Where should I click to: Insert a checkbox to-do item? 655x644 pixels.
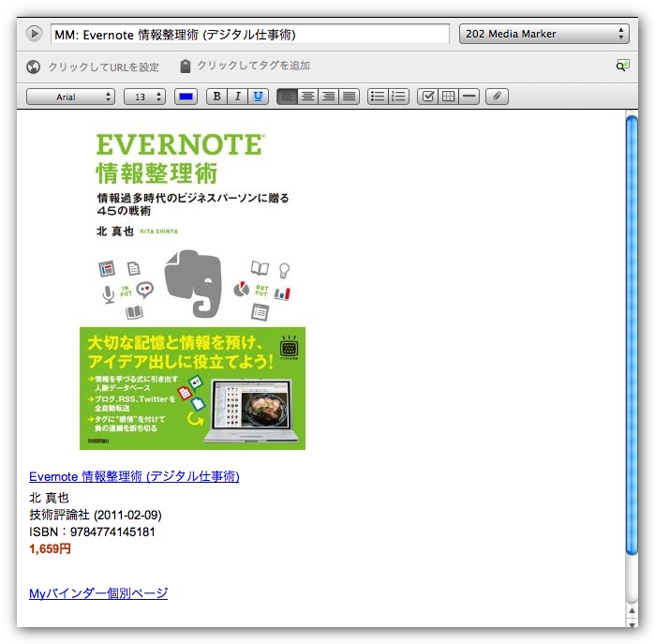(x=427, y=97)
